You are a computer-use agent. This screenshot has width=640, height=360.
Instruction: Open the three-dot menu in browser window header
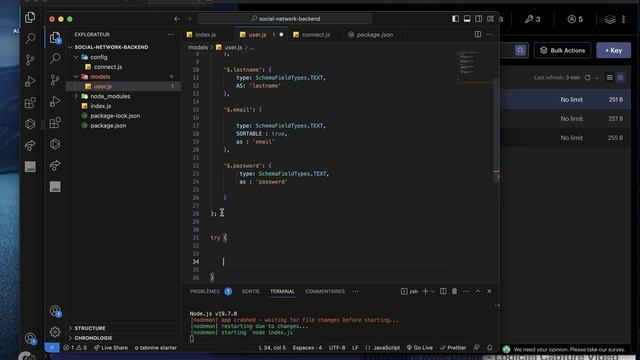623,19
